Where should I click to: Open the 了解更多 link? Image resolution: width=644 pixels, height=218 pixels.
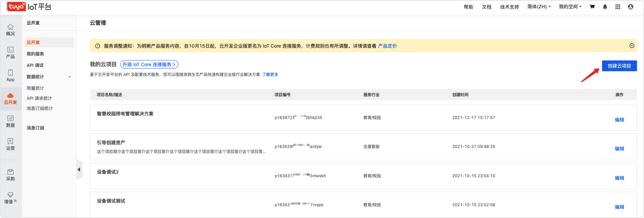pyautogui.click(x=270, y=75)
